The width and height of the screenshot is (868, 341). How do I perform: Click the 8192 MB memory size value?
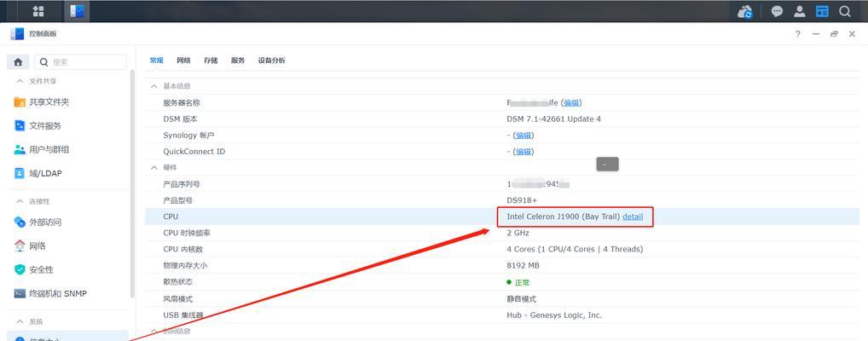point(523,266)
